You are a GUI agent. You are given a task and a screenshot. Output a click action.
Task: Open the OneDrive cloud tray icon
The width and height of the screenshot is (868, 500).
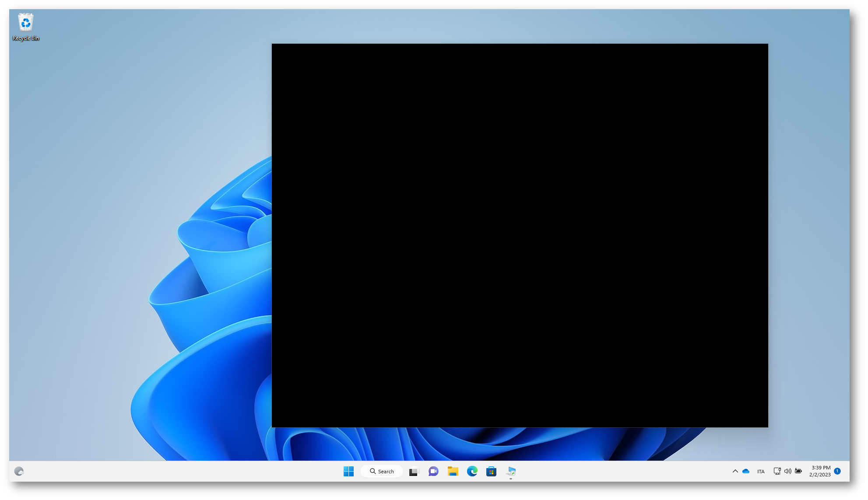click(x=746, y=471)
